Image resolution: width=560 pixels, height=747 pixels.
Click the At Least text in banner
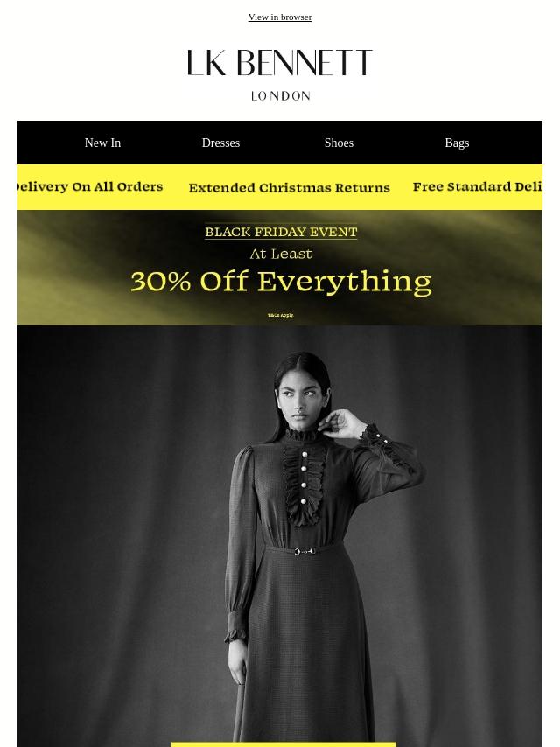tap(281, 254)
